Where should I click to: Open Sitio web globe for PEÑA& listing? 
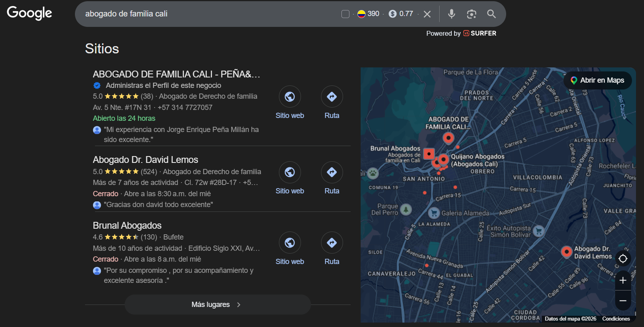coord(290,97)
